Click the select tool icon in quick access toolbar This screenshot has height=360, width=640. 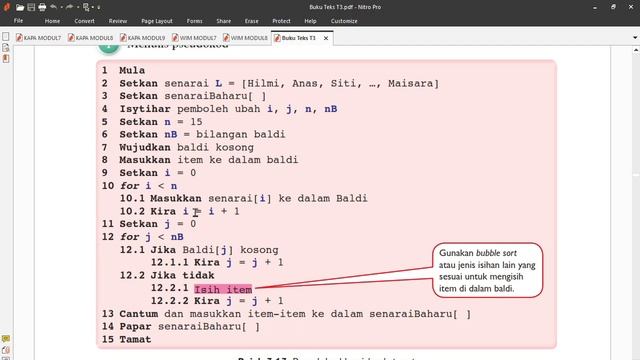(x=86, y=7)
